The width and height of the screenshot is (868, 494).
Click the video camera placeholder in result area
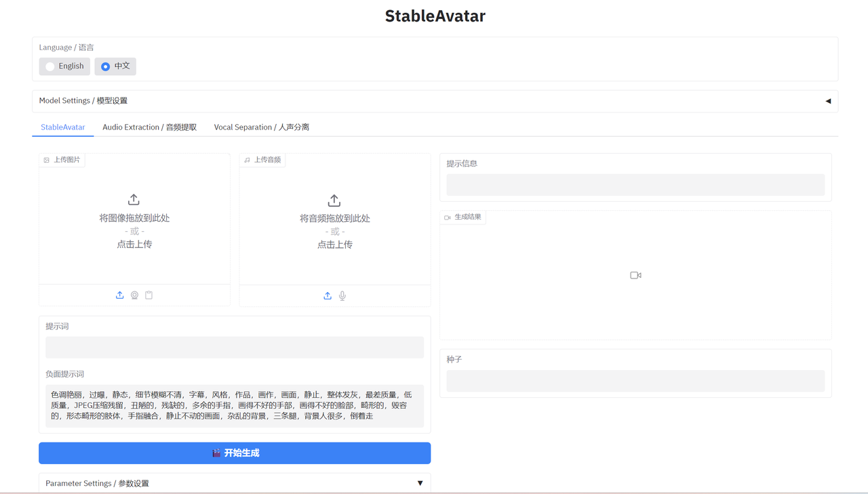point(635,275)
